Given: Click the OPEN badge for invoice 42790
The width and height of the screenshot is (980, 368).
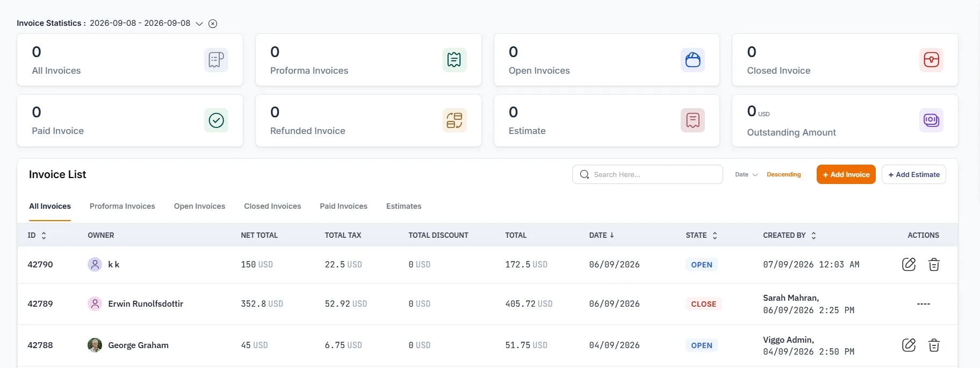Looking at the screenshot, I should tap(702, 265).
